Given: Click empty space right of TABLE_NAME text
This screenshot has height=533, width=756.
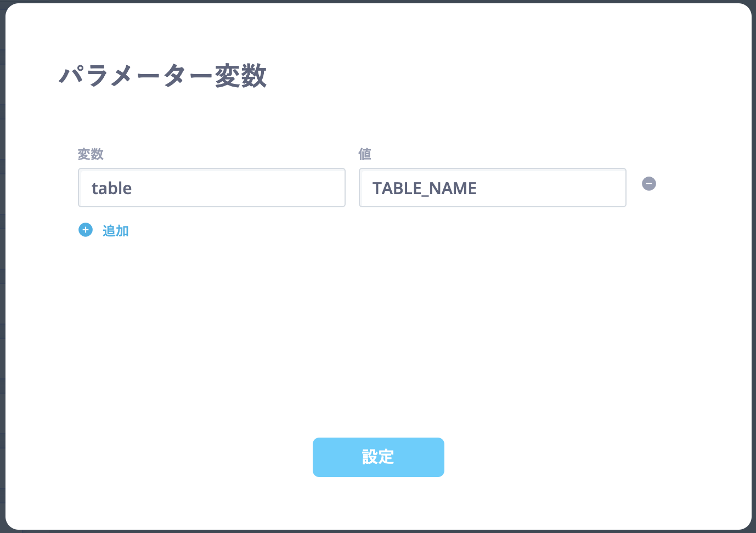Looking at the screenshot, I should [x=554, y=188].
